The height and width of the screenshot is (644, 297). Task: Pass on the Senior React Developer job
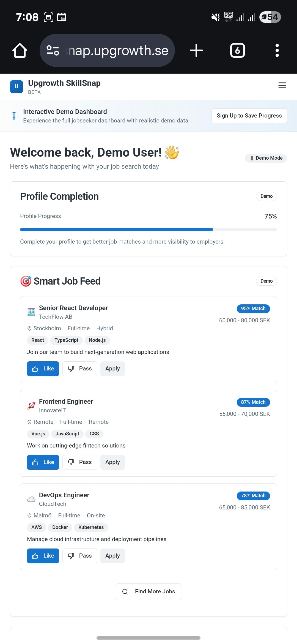80,369
